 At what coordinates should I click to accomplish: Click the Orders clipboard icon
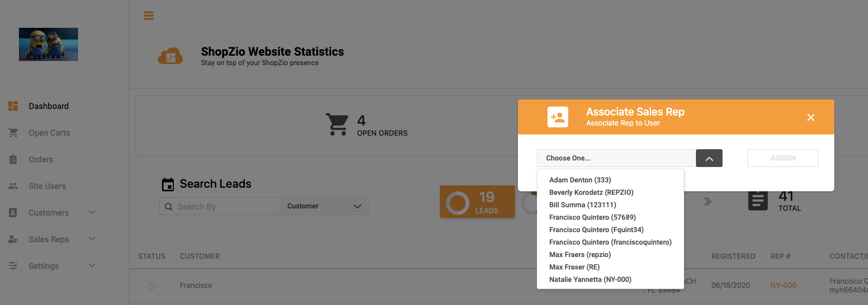[13, 159]
